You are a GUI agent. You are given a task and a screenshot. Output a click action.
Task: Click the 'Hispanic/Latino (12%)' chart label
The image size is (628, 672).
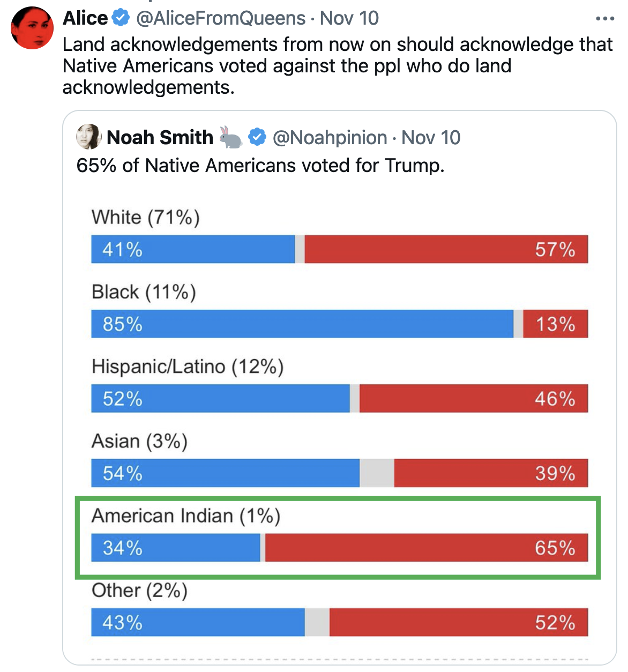[x=188, y=367]
